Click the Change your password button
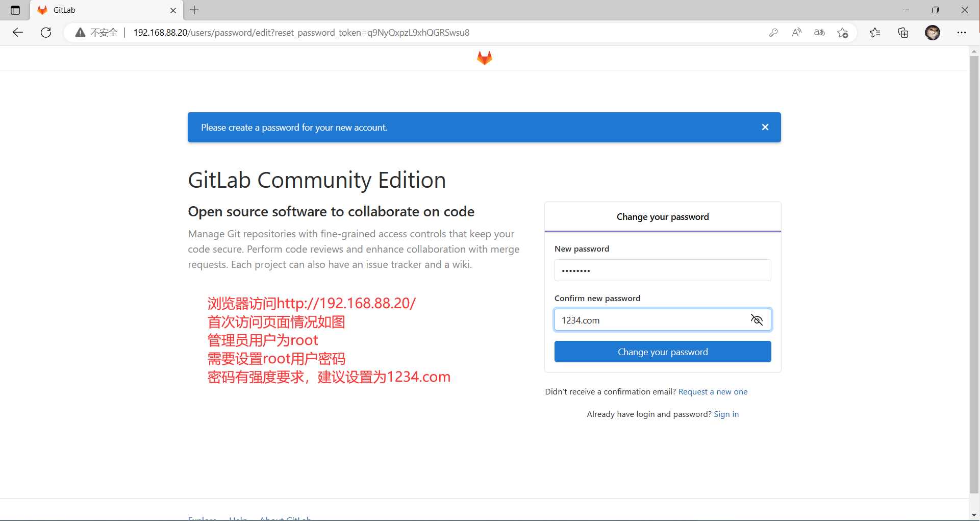This screenshot has height=521, width=980. tap(662, 352)
